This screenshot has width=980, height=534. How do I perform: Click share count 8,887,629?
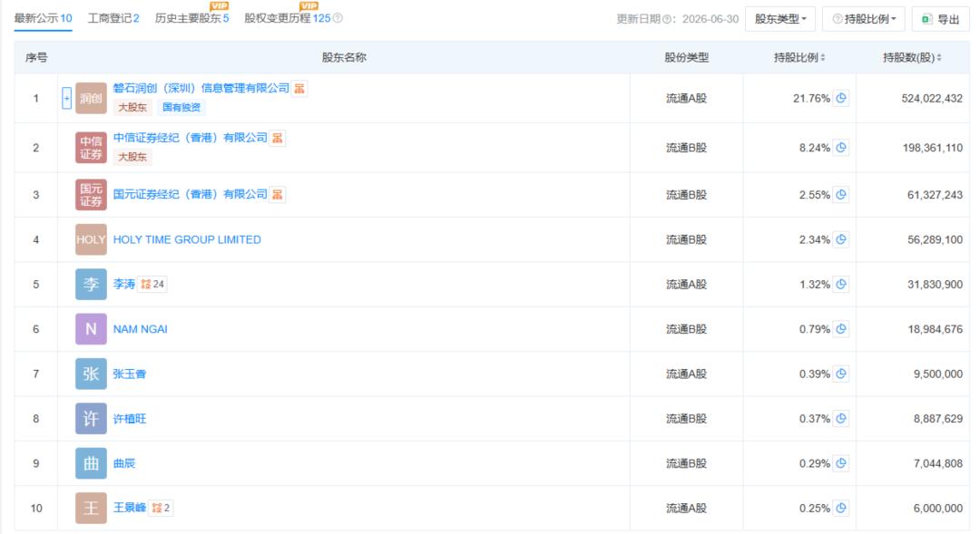tap(938, 419)
